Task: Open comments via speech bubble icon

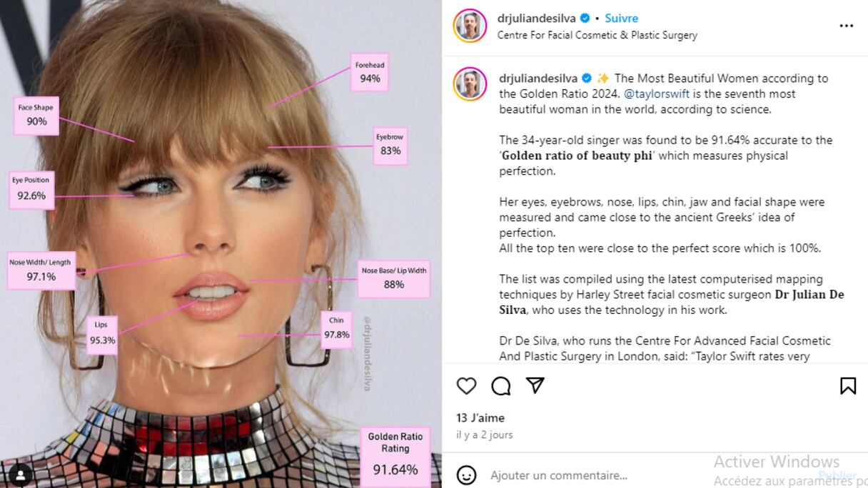Action: (501, 386)
